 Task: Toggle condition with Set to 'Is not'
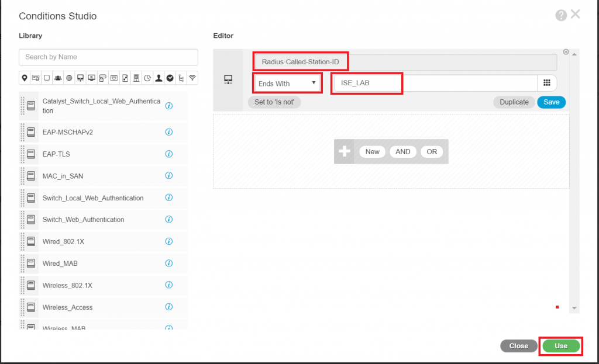[x=274, y=102]
